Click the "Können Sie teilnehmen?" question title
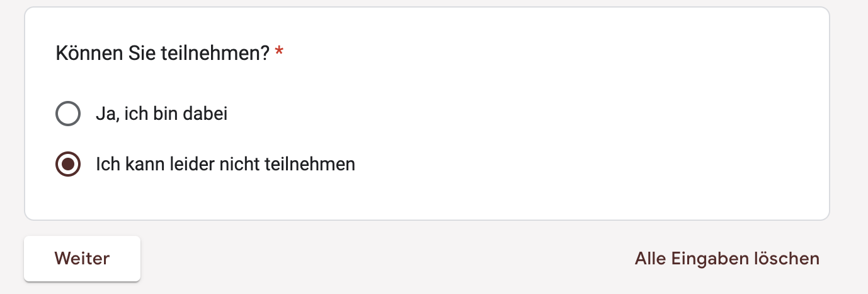Image resolution: width=868 pixels, height=294 pixels. point(163,53)
